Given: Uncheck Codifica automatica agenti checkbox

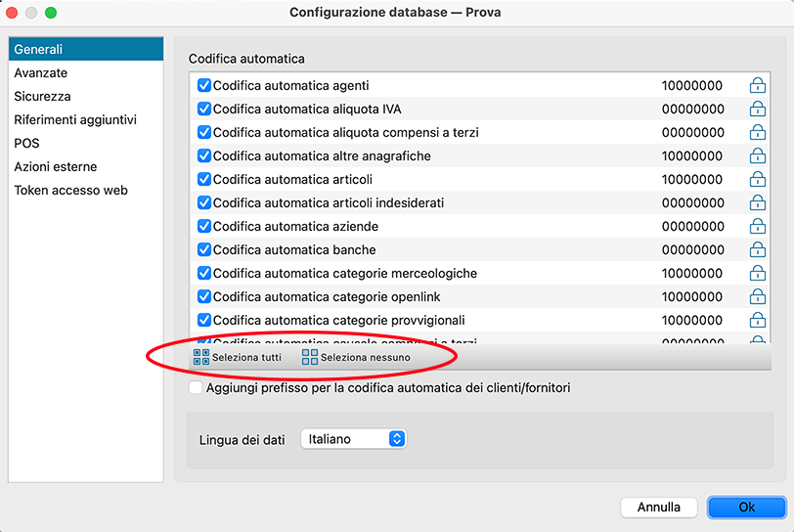Looking at the screenshot, I should tap(204, 86).
